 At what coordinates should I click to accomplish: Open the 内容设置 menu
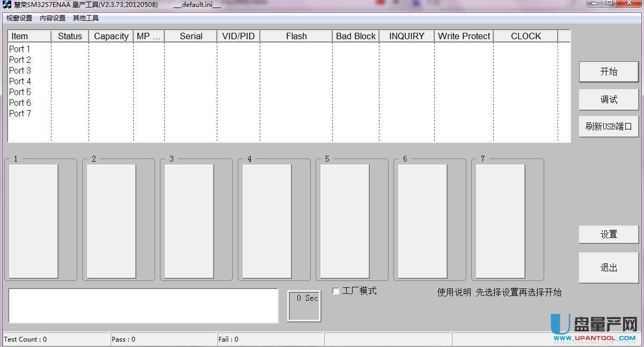tap(53, 18)
